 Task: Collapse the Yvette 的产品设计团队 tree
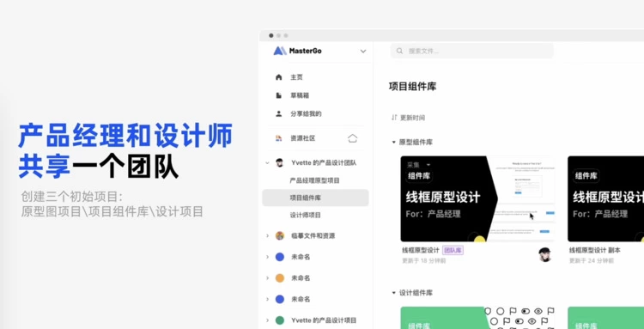[x=267, y=162]
